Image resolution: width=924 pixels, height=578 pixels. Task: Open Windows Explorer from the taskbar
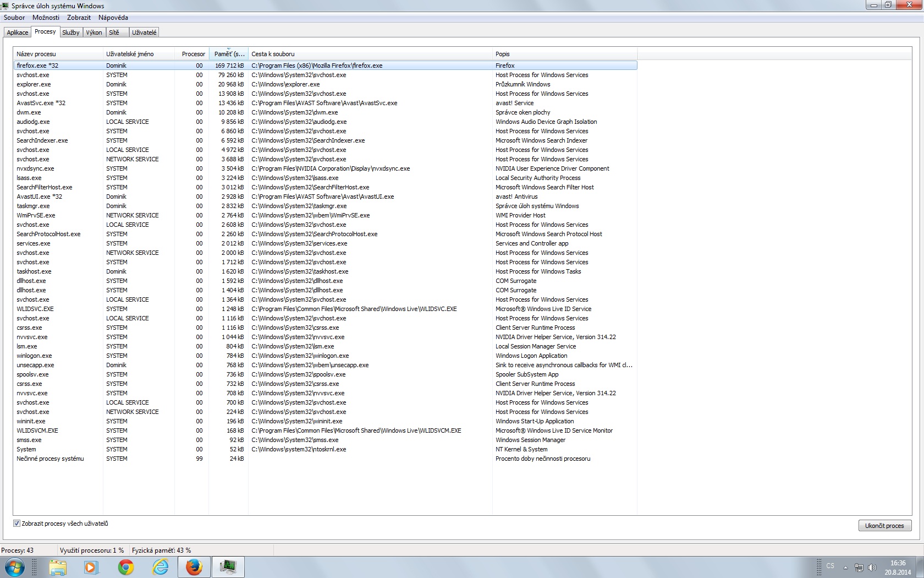point(58,567)
